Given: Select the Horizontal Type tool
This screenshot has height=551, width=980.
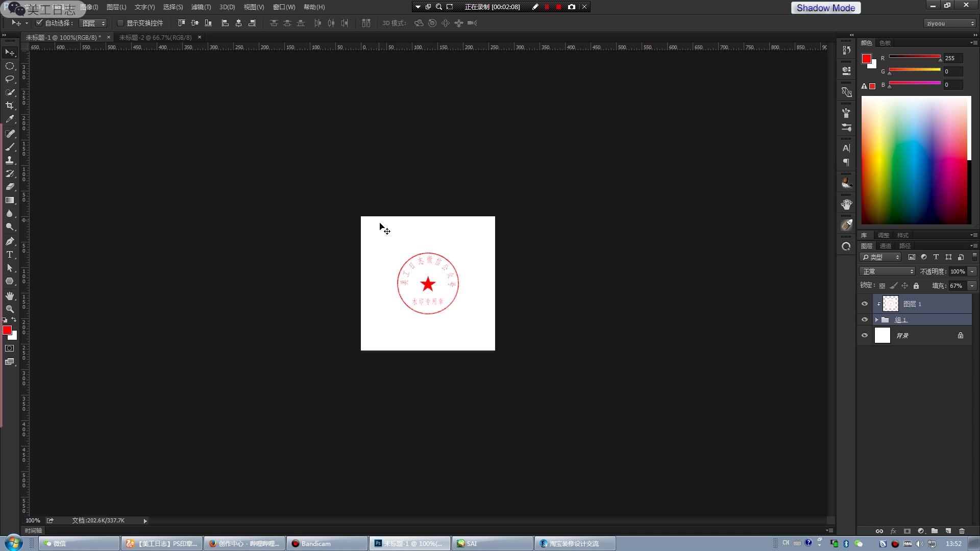Looking at the screenshot, I should click(10, 255).
